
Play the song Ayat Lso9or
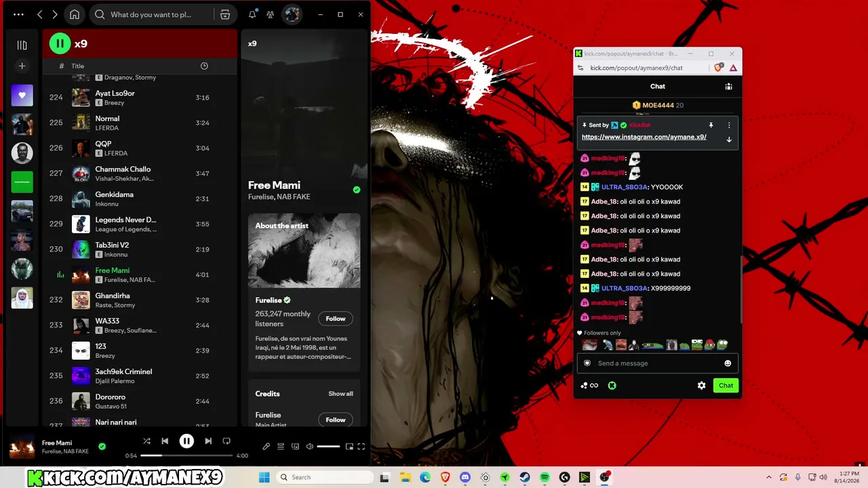(x=140, y=98)
